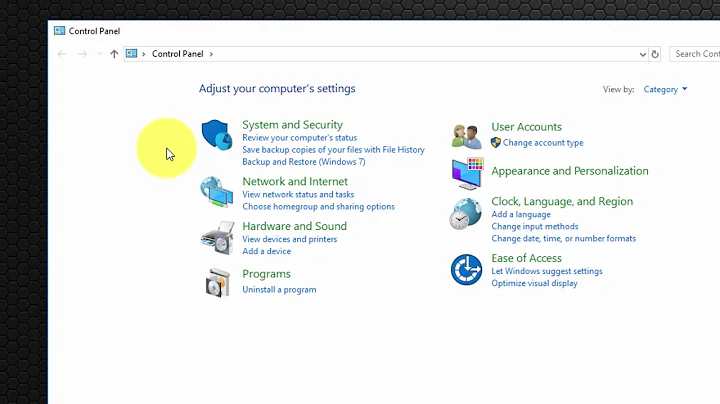Expand the address bar history dropdown
Screen dimensions: 720x404
tap(642, 54)
